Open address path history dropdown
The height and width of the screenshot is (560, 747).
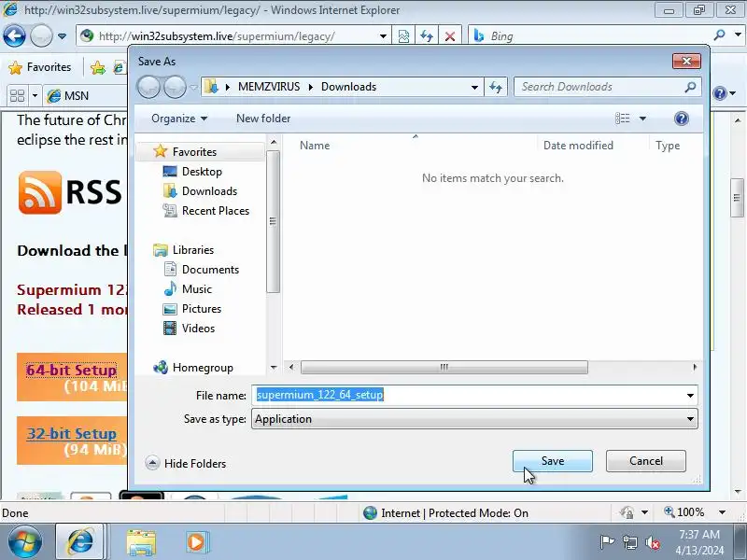tap(474, 87)
